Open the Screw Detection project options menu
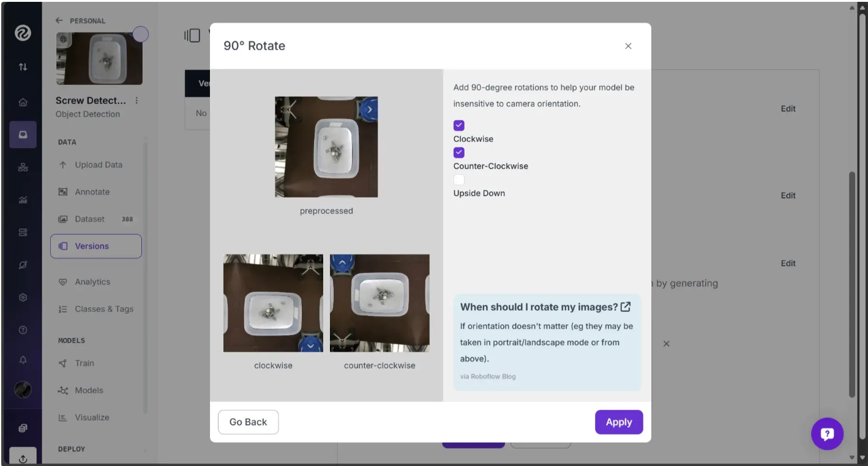 point(137,101)
